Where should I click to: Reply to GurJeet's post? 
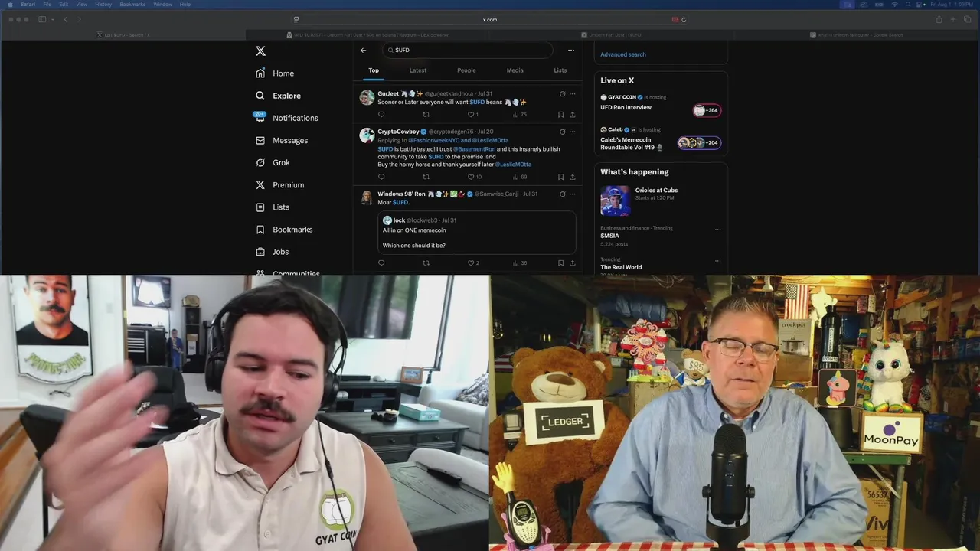(x=381, y=115)
